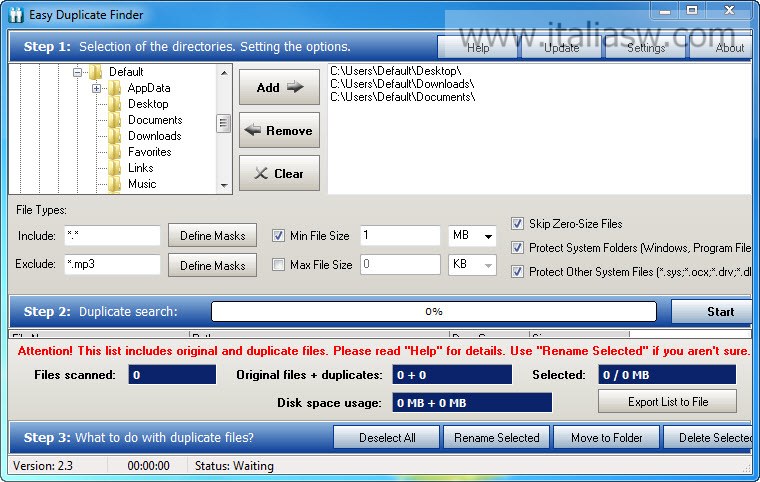
Task: Export List to File
Action: click(667, 402)
